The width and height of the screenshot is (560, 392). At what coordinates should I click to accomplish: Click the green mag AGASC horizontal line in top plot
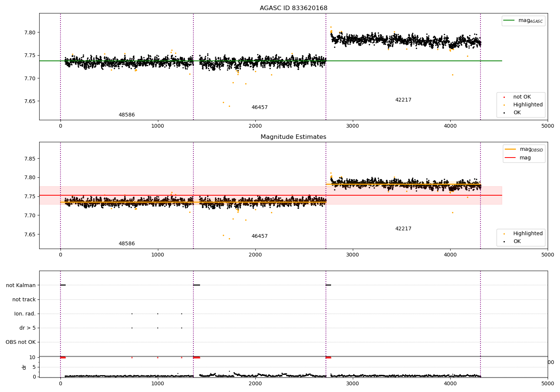(271, 61)
